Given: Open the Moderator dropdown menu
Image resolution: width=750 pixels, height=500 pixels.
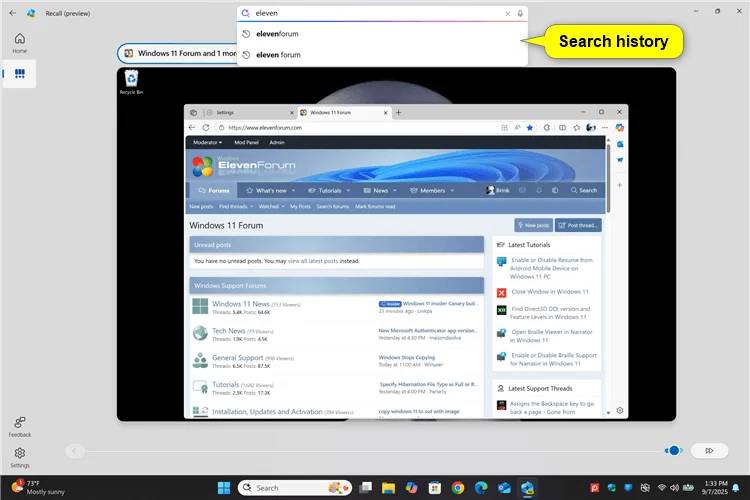Looking at the screenshot, I should tap(208, 143).
